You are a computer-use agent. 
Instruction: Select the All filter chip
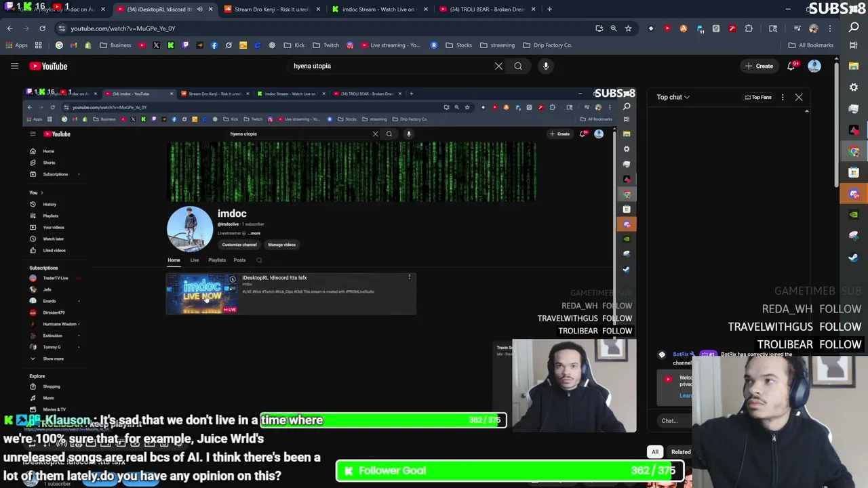click(x=655, y=452)
